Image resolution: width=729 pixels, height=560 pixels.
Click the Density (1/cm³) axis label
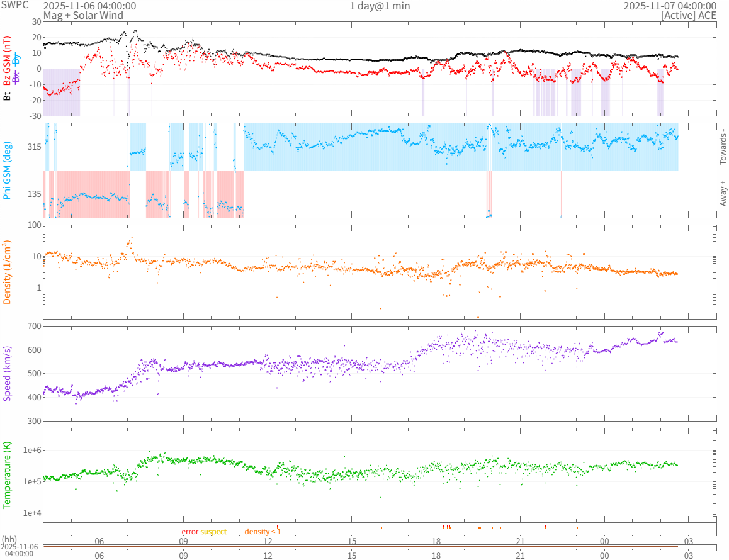(x=6, y=272)
